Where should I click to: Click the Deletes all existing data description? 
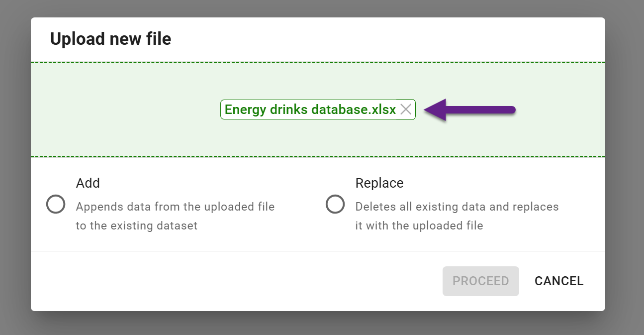click(457, 216)
